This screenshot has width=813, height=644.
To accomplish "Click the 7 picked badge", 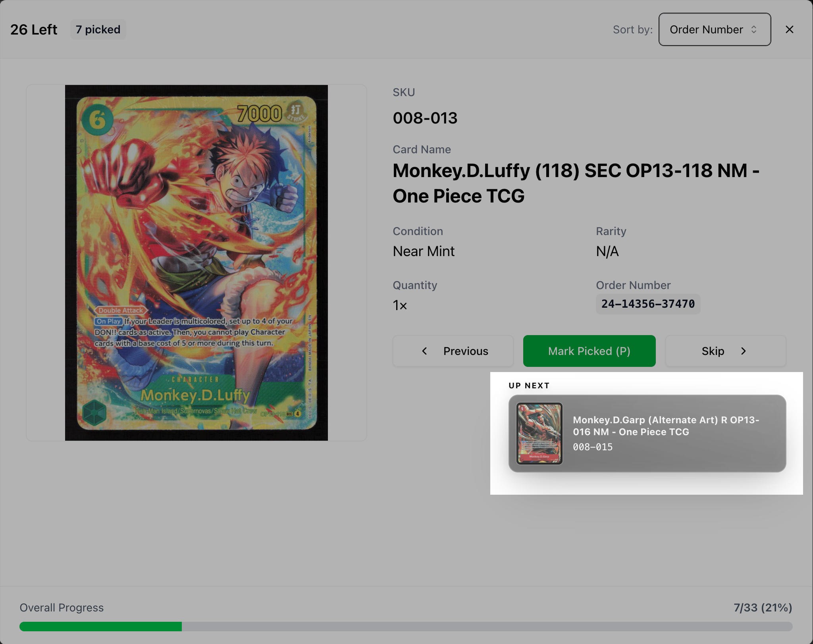I will (98, 29).
